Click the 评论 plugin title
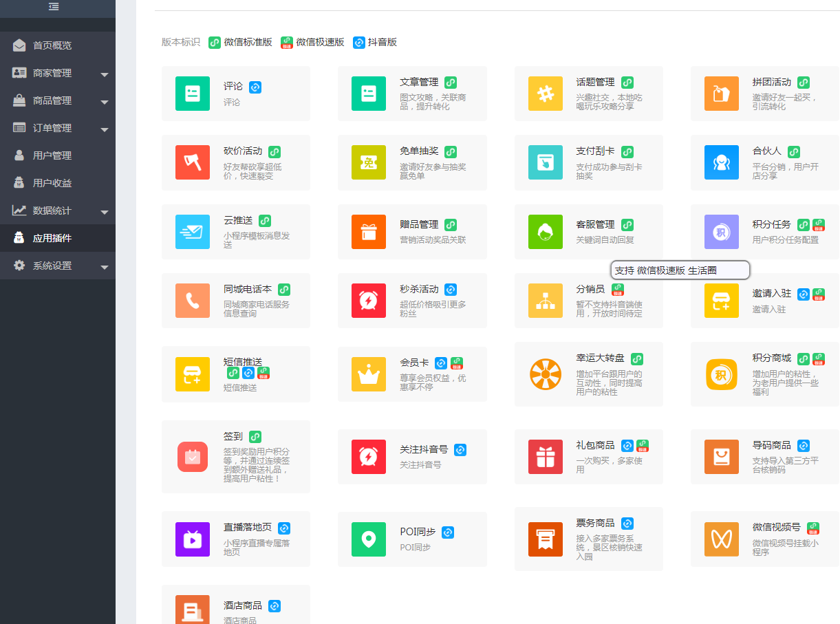840x624 pixels. pyautogui.click(x=233, y=87)
